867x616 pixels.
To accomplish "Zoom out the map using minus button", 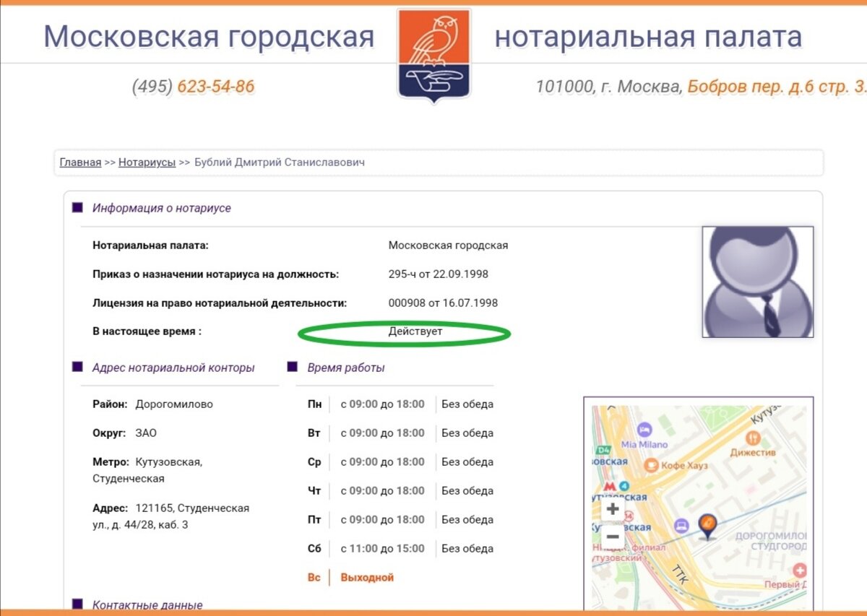I will click(x=612, y=537).
